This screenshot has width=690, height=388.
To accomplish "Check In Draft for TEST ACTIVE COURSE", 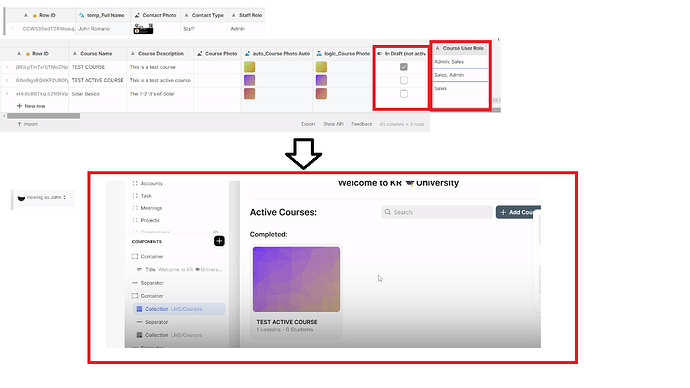I will point(404,80).
